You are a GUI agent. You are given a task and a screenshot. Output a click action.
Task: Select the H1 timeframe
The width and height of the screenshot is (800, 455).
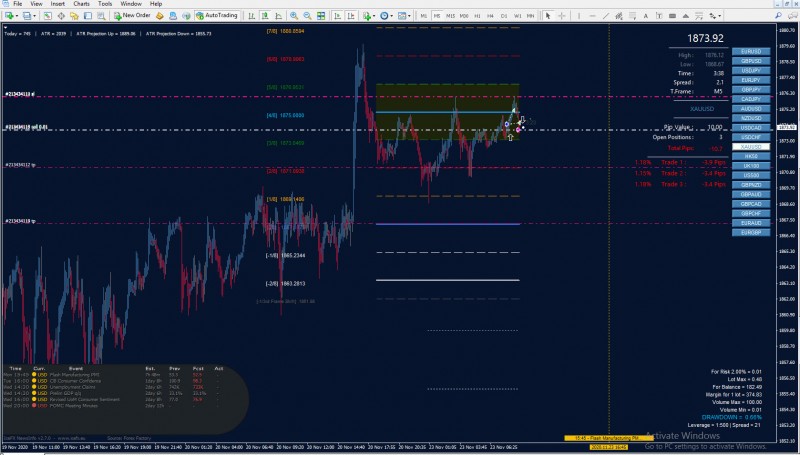477,16
